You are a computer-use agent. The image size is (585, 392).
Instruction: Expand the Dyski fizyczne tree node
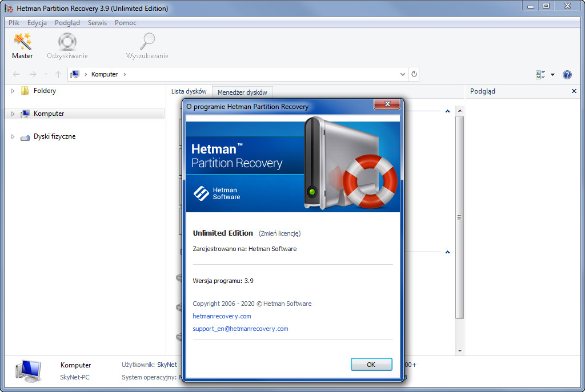[x=13, y=137]
